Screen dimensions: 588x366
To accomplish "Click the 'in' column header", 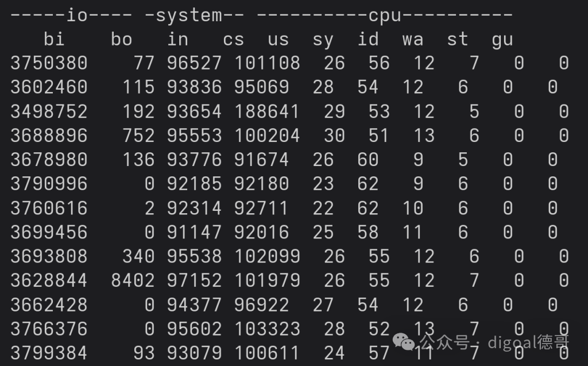I will [178, 39].
